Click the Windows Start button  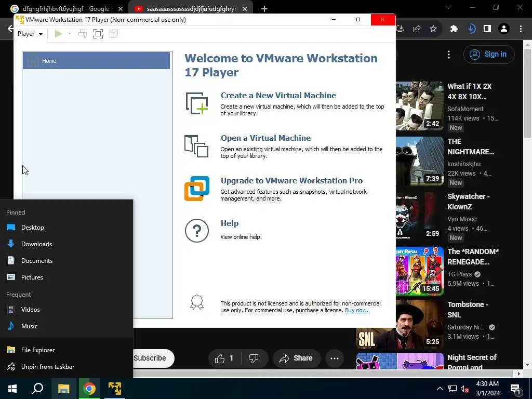point(12,389)
